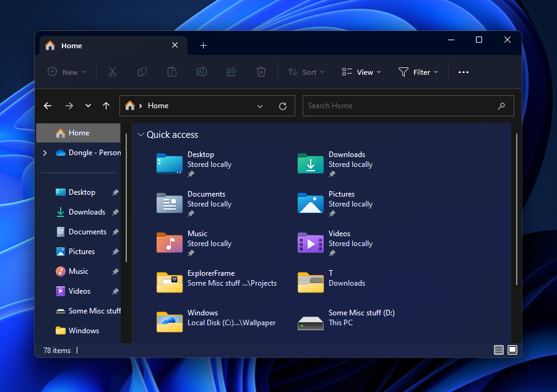
Task: Unpin Downloads using sidebar pin icon
Action: click(x=115, y=213)
